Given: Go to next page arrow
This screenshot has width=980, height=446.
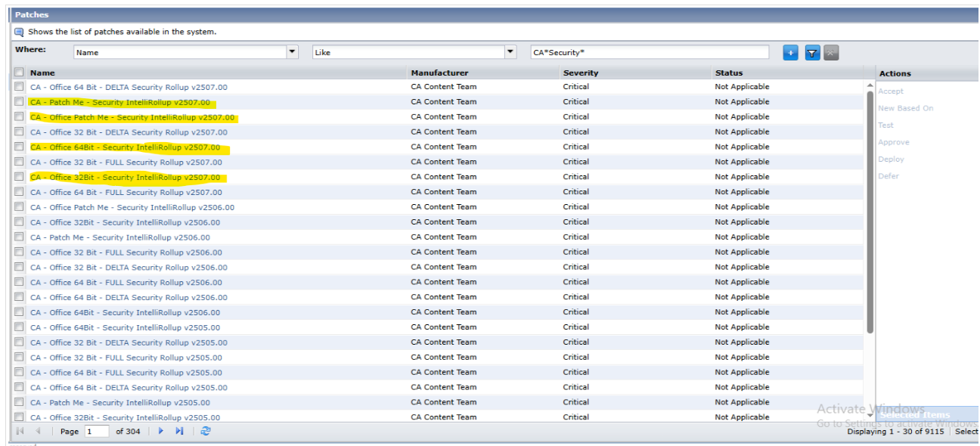Looking at the screenshot, I should pyautogui.click(x=160, y=431).
